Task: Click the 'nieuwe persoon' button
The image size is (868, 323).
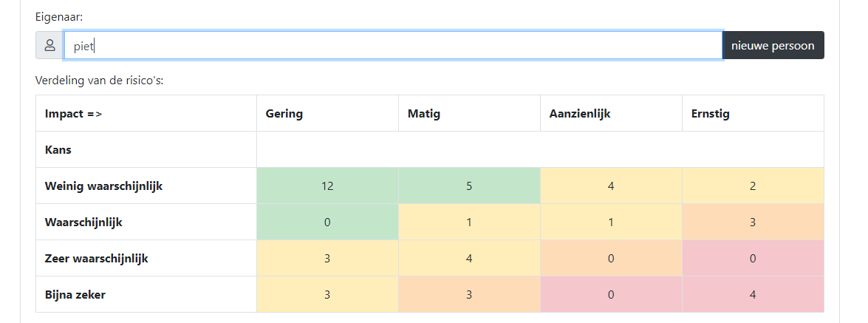Action: click(x=773, y=45)
